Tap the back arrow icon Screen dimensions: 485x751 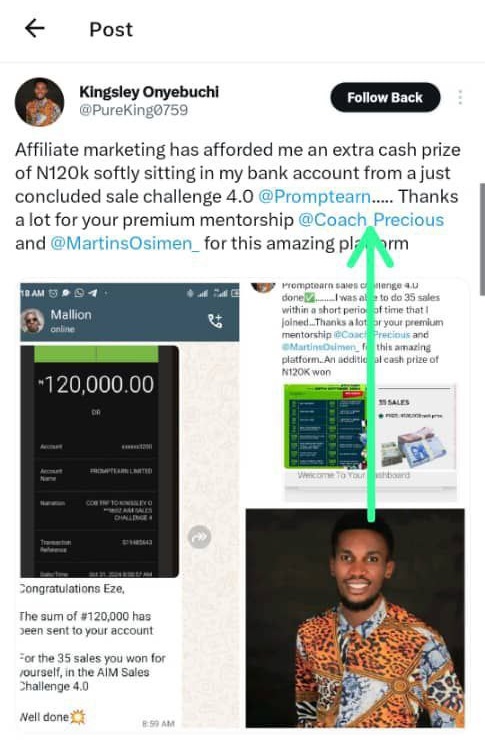(x=34, y=29)
